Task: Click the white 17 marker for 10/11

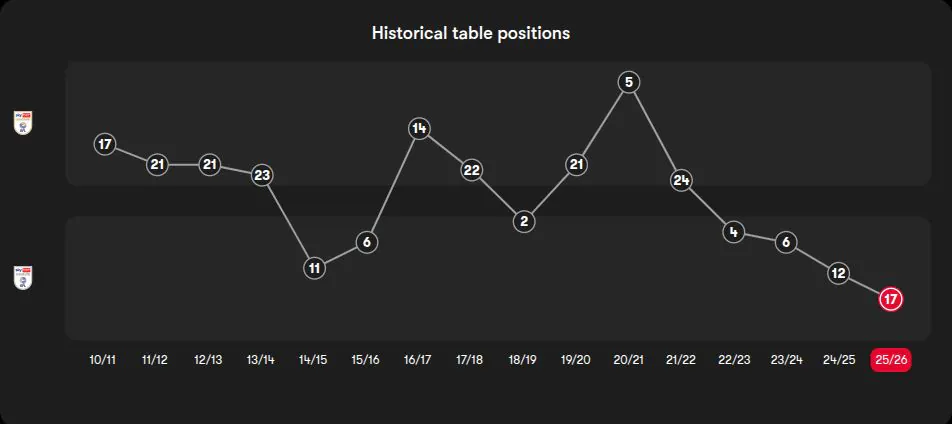Action: (x=105, y=144)
